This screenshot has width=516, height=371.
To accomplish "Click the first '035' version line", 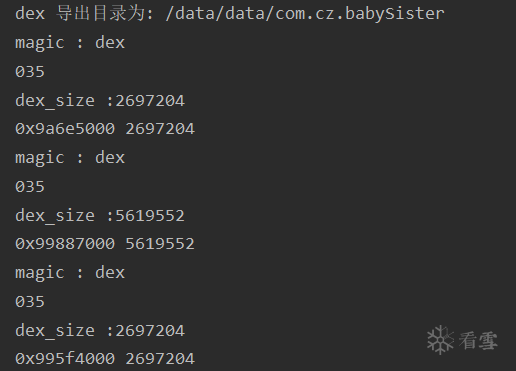I will tap(30, 72).
